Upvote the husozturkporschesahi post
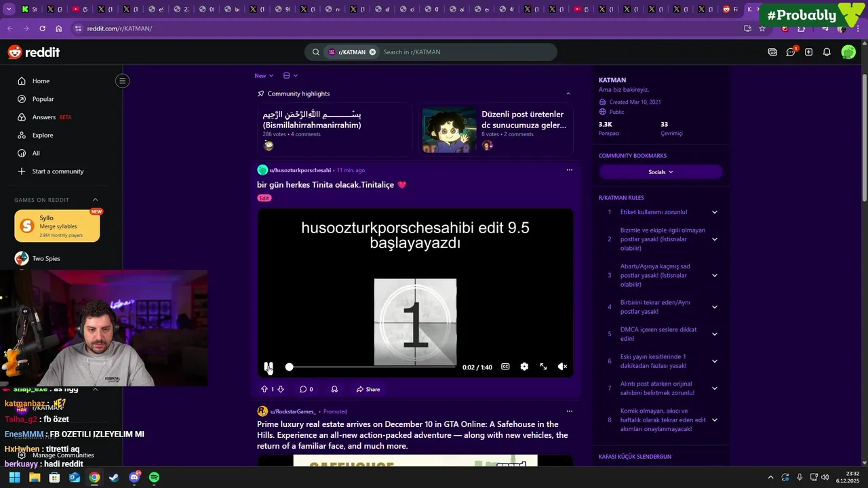 (264, 389)
